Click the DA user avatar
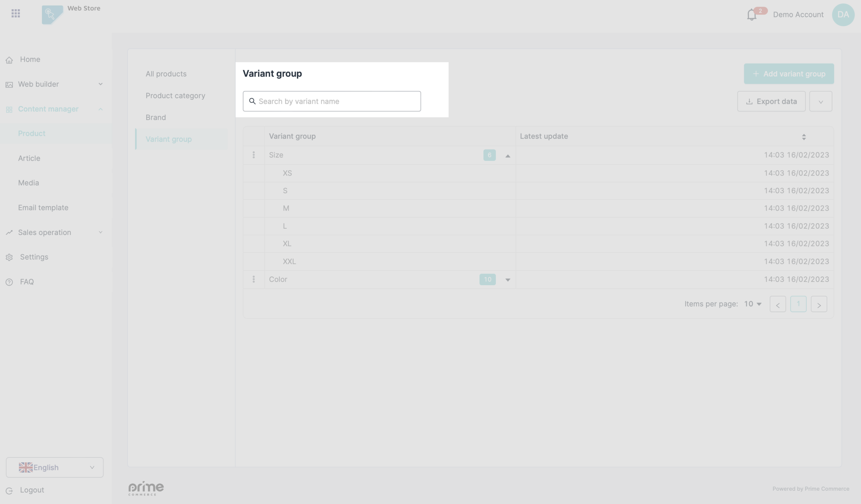Image resolution: width=861 pixels, height=504 pixels. pyautogui.click(x=843, y=15)
